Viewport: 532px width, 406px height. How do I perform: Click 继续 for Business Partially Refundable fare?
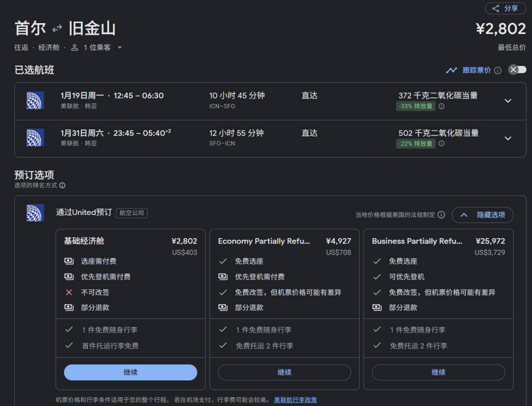pyautogui.click(x=438, y=373)
